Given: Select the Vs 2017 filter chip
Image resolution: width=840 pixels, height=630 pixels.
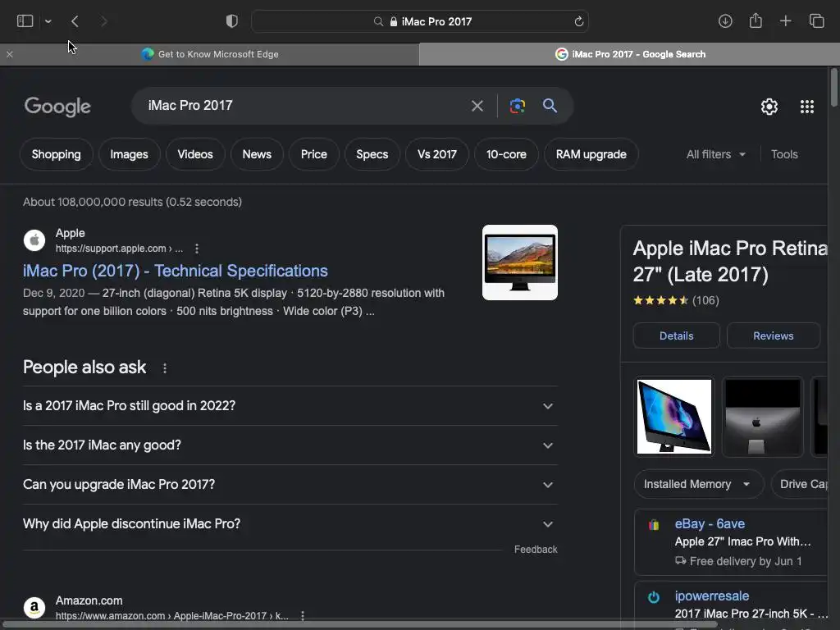Looking at the screenshot, I should click(x=437, y=154).
